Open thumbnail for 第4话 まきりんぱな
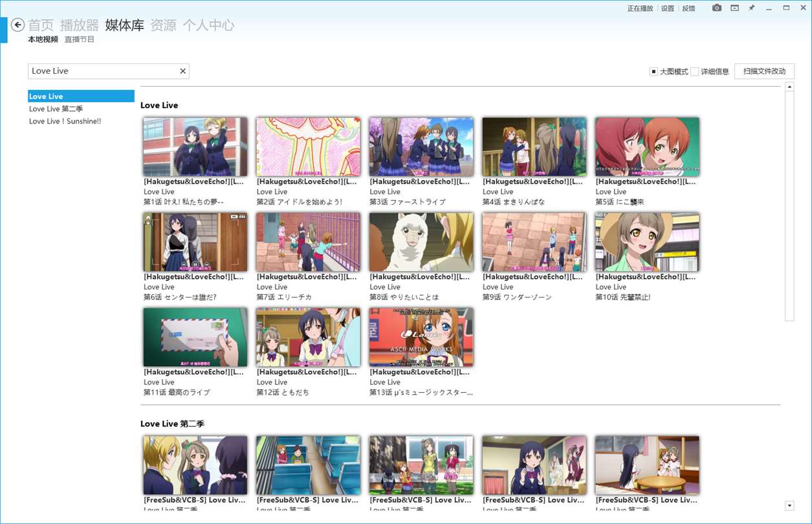The image size is (812, 524). point(534,147)
